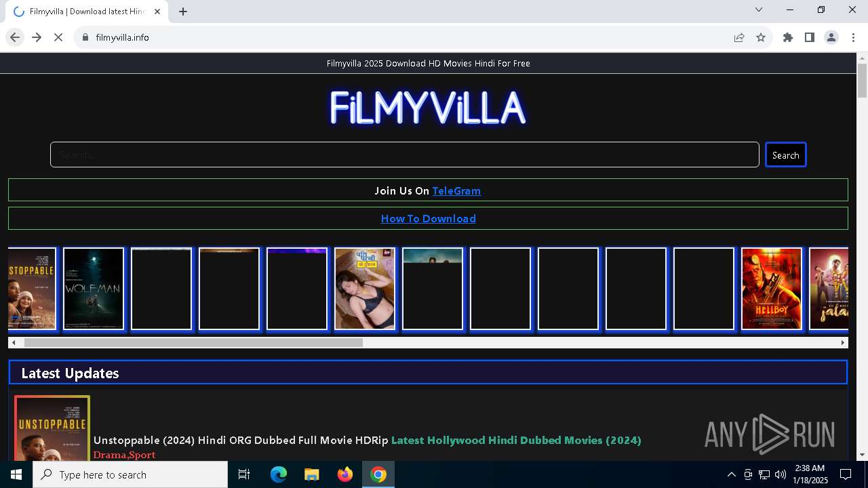Click the Filmyvilla neon logo
Viewport: 868px width, 488px height.
pos(428,108)
